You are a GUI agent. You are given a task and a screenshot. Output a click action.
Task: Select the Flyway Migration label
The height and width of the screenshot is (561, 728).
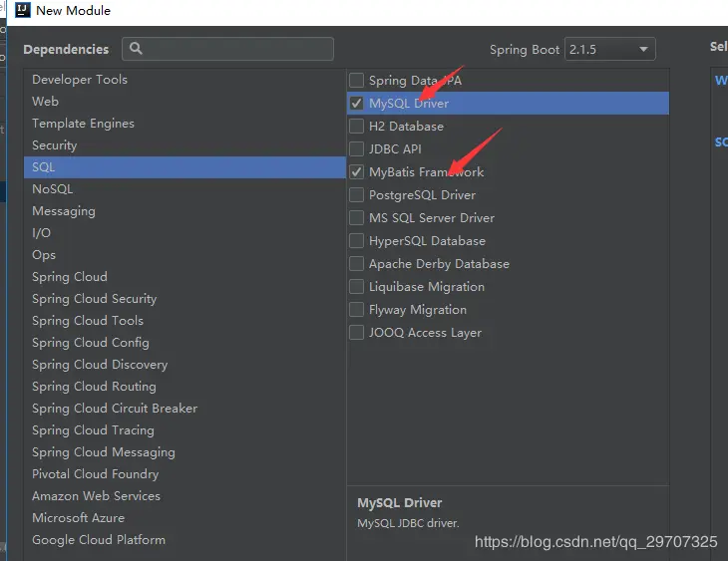[x=418, y=310]
